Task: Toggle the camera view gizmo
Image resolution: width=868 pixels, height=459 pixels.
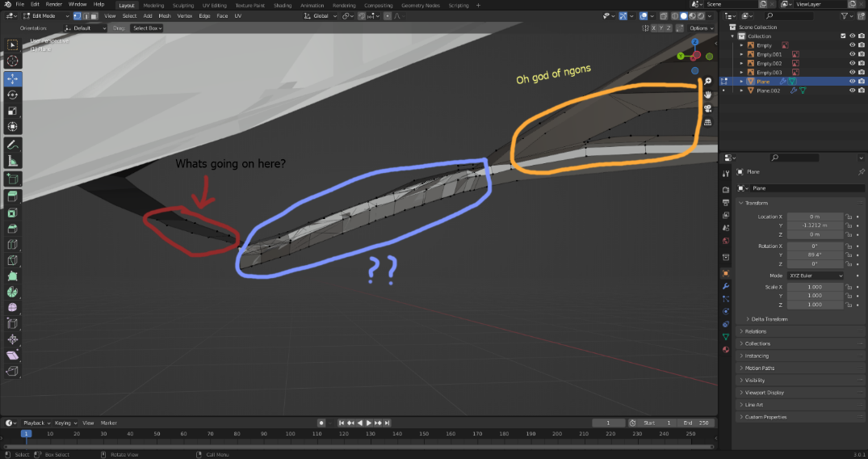Action: click(x=707, y=108)
